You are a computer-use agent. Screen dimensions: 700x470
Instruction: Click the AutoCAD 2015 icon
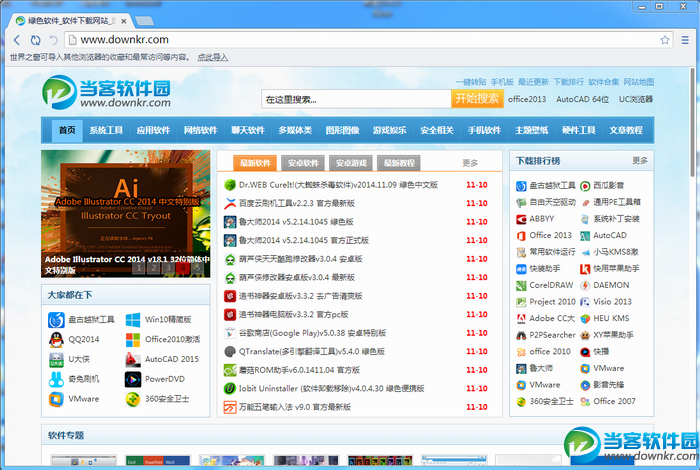(133, 359)
